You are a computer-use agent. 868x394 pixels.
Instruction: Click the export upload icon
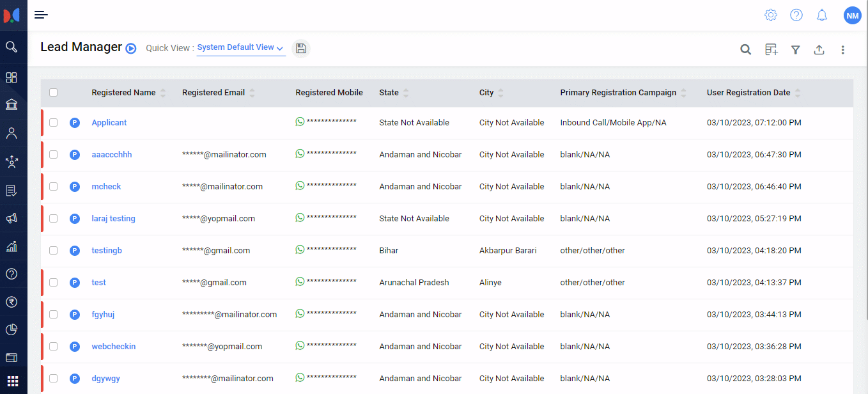point(819,49)
